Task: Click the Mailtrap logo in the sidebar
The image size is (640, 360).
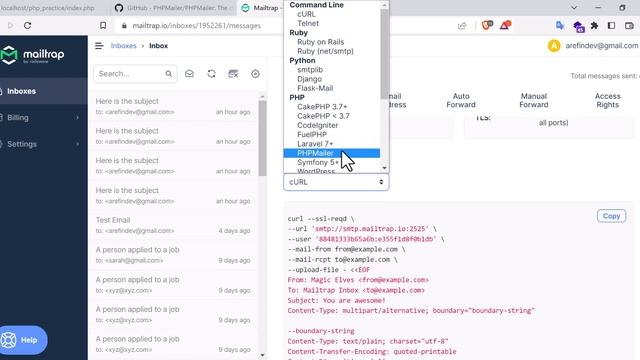Action: [x=33, y=55]
